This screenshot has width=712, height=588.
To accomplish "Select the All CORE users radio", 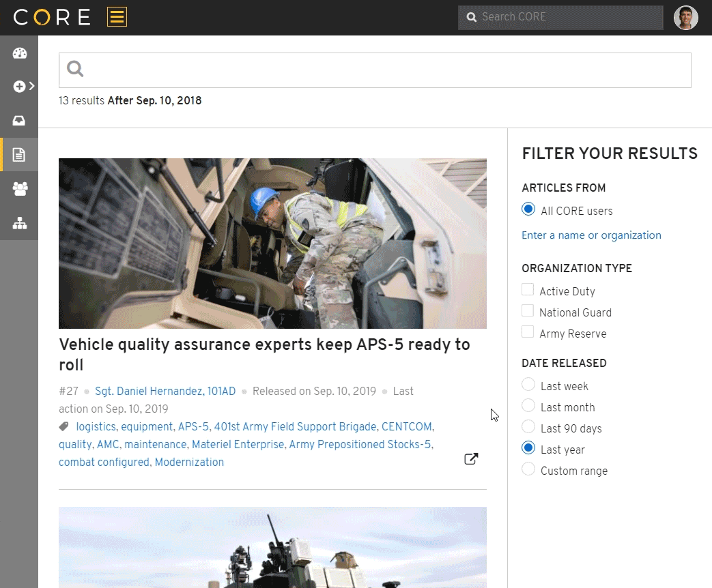I will click(528, 209).
